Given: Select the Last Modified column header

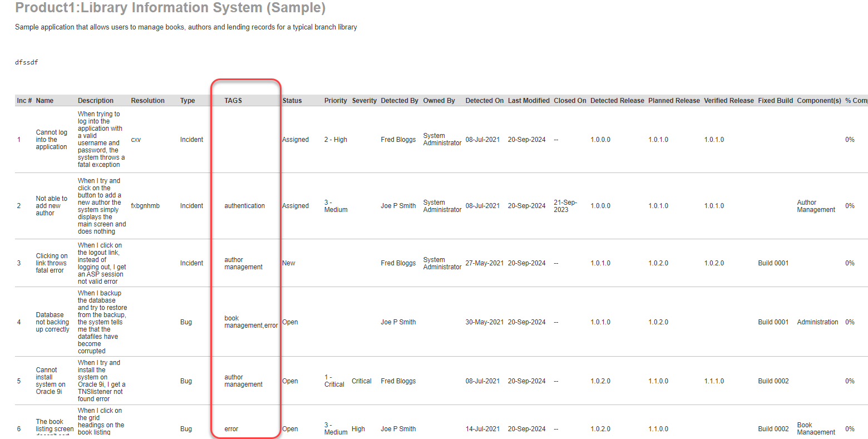Looking at the screenshot, I should tap(528, 101).
